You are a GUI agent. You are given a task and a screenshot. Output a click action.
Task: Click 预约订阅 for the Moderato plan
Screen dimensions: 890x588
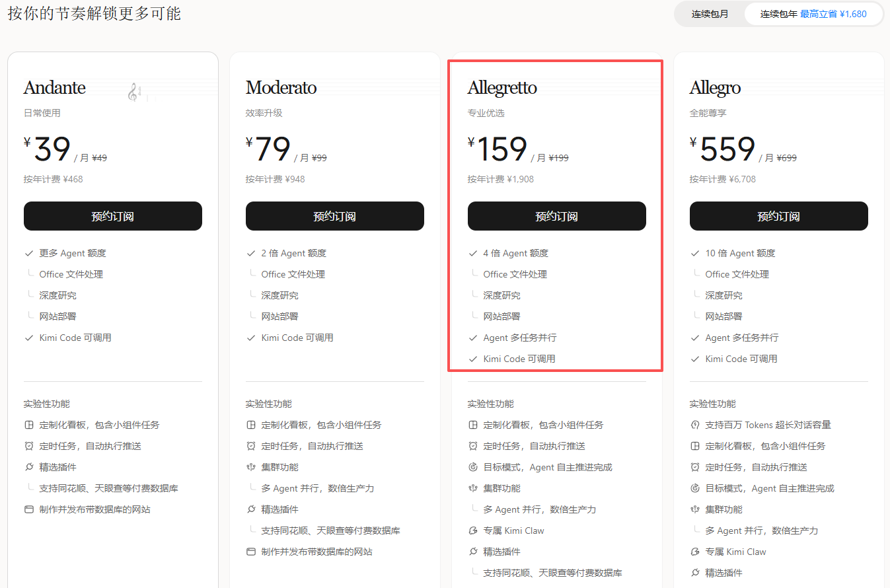click(x=335, y=216)
